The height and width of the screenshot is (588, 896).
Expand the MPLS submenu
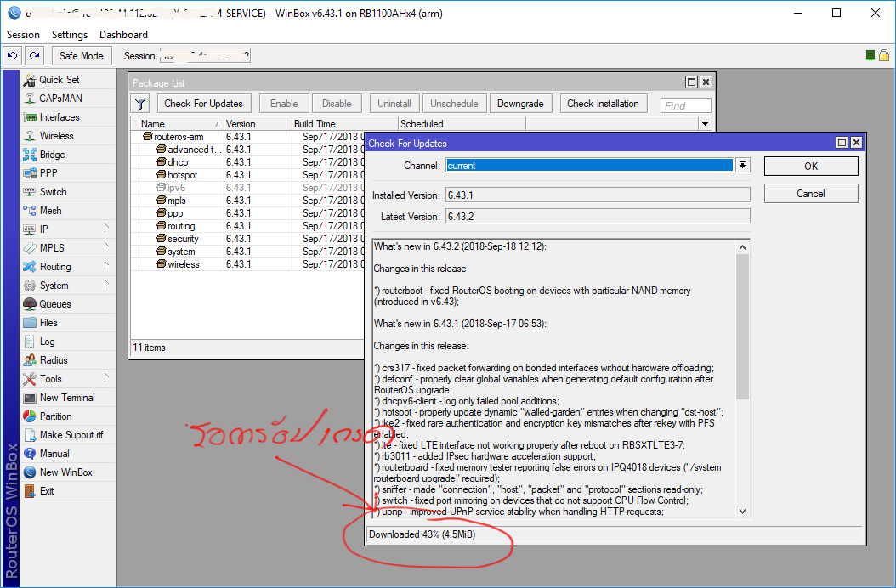tap(106, 247)
